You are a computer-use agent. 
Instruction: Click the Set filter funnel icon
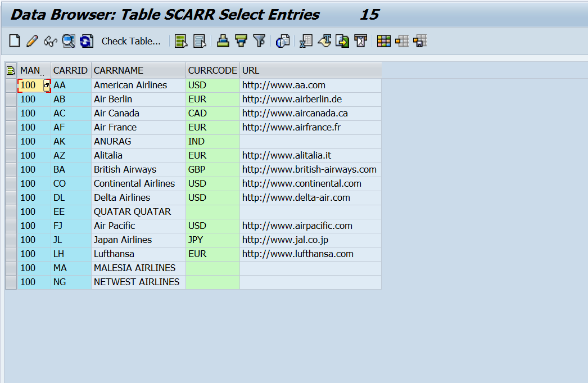(259, 40)
